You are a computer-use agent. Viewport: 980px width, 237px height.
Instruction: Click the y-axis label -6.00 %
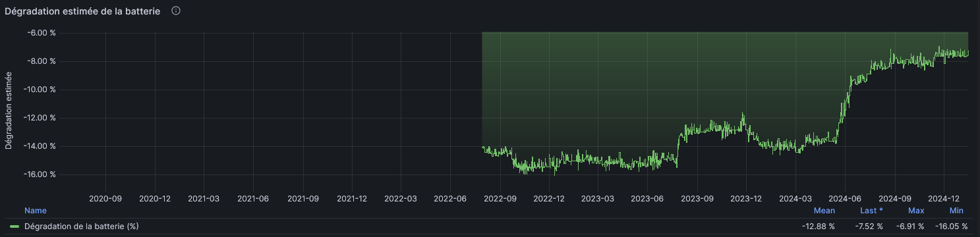pyautogui.click(x=41, y=33)
